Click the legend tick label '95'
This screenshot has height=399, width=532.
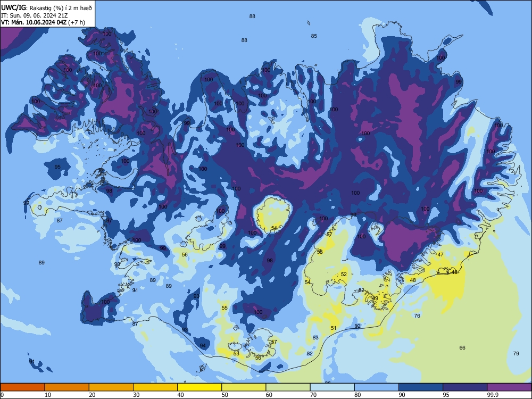(446, 395)
